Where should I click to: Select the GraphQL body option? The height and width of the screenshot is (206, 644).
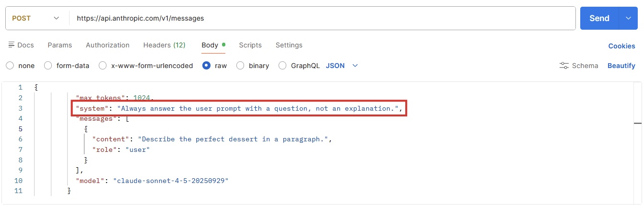282,66
